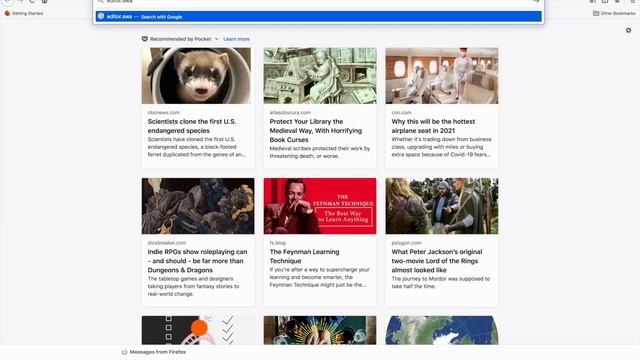Click the Pocket logo icon beside Recommended
Screen dimensions: 640x360
pyautogui.click(x=144, y=39)
